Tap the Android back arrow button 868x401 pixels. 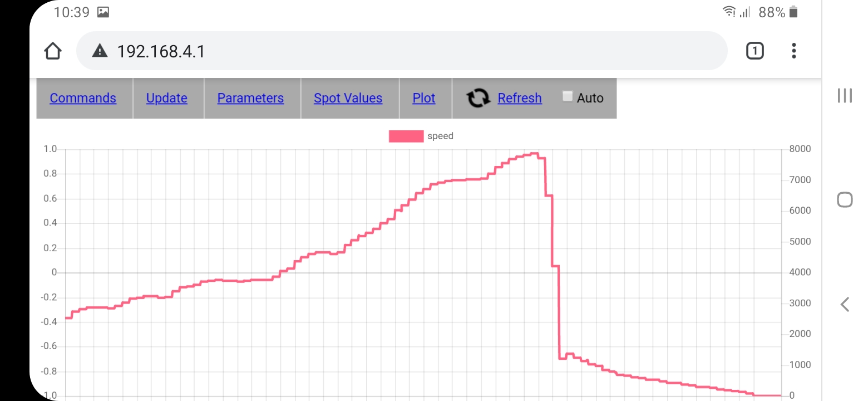point(845,304)
